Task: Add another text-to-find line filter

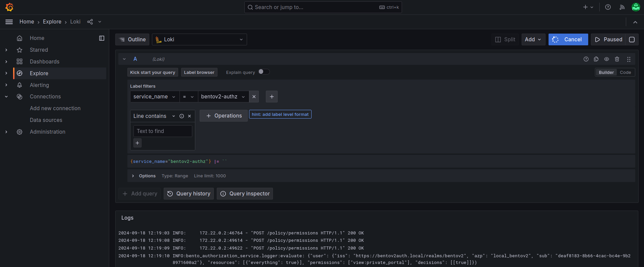Action: pyautogui.click(x=137, y=143)
